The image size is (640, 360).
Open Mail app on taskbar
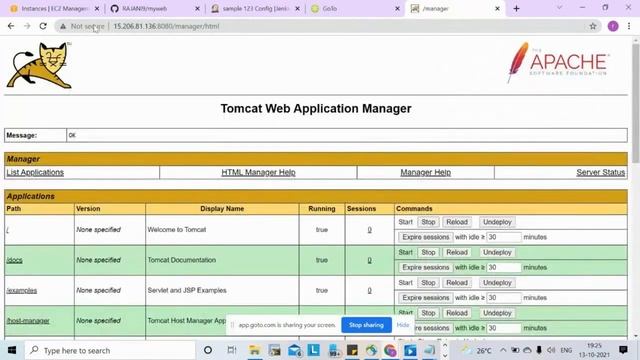294,350
